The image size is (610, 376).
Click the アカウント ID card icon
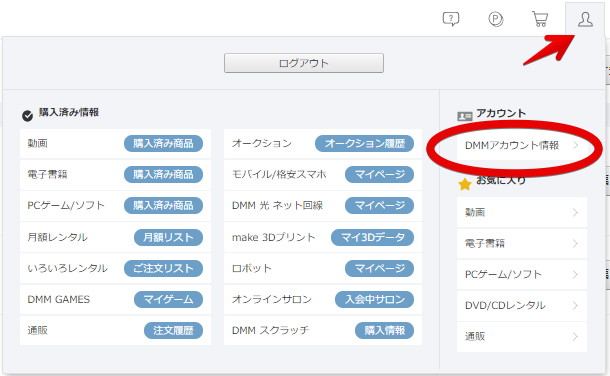click(465, 116)
